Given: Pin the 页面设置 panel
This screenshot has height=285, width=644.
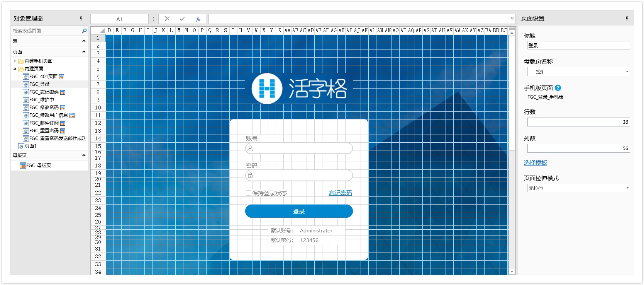Looking at the screenshot, I should pos(627,19).
